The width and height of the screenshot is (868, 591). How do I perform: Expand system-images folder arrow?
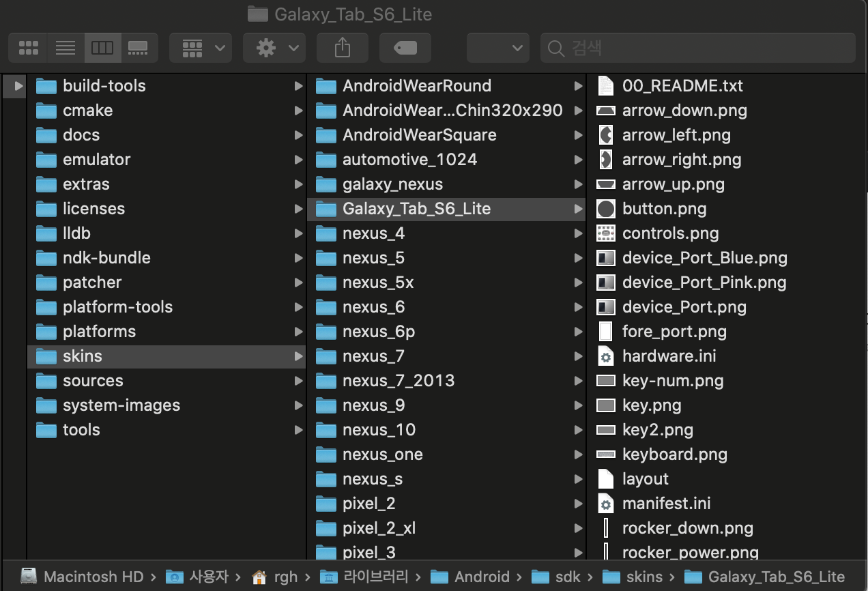click(x=298, y=405)
